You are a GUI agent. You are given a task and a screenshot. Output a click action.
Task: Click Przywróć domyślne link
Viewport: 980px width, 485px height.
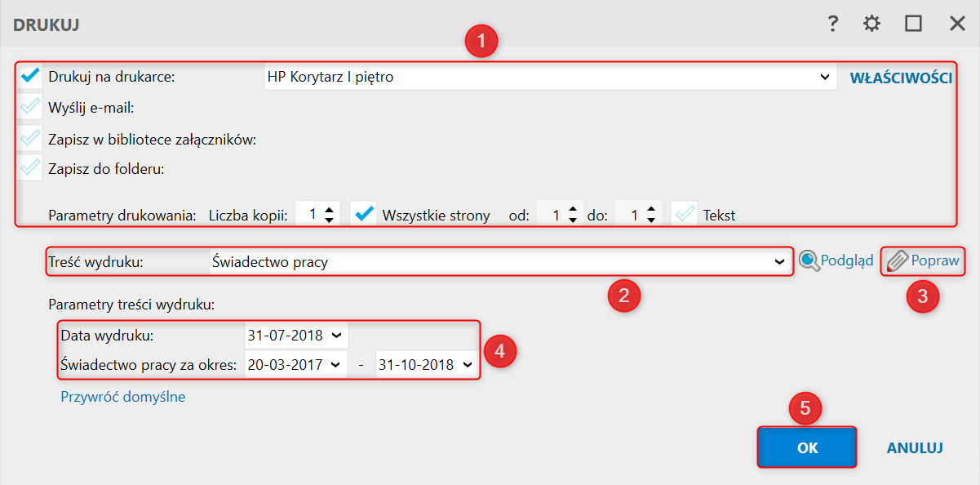123,398
